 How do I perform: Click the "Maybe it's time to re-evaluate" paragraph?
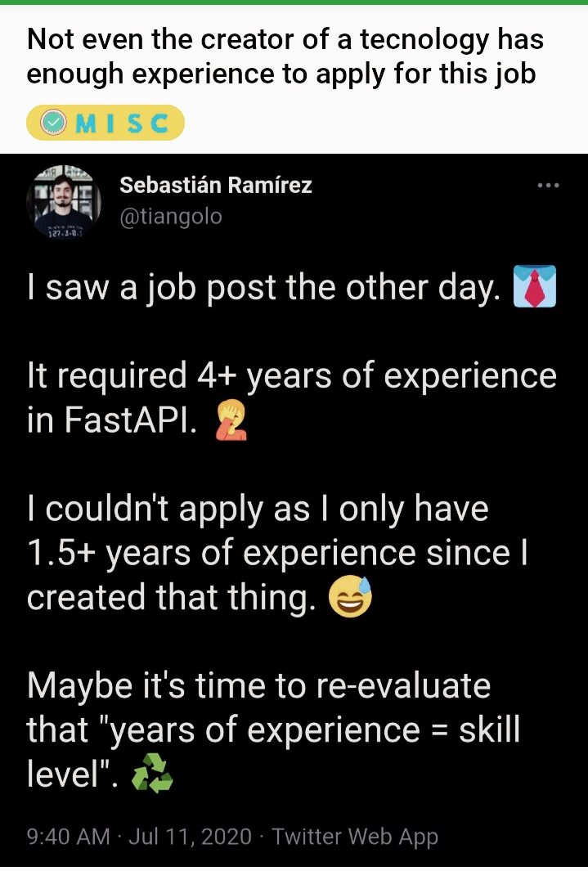273,729
